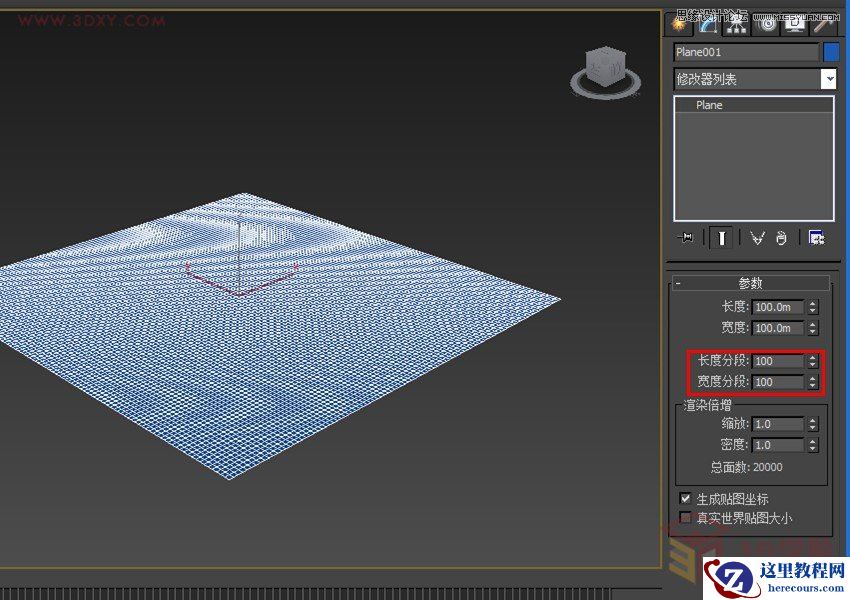Switch to the Modify panel
Screen dimensions: 850x600
(707, 25)
